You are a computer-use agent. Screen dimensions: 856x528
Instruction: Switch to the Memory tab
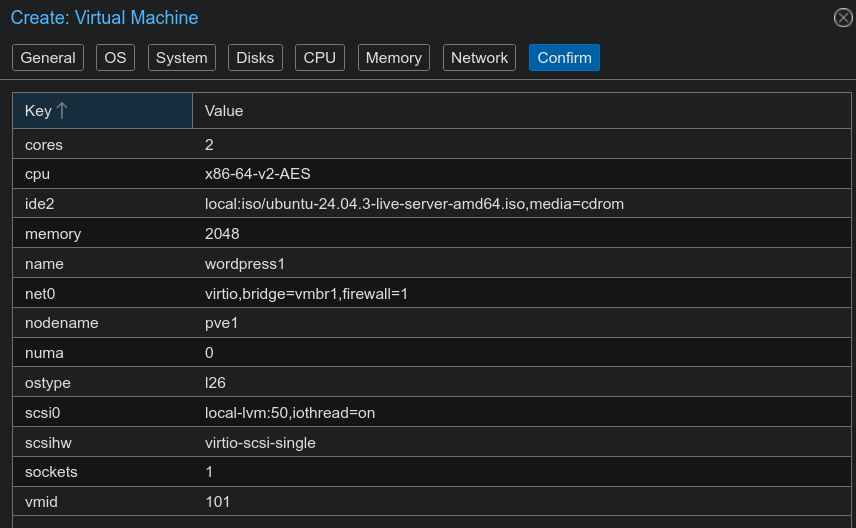[393, 58]
